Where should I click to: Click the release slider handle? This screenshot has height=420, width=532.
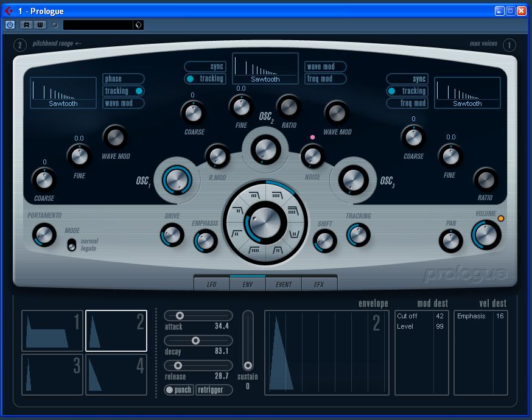pyautogui.click(x=178, y=365)
